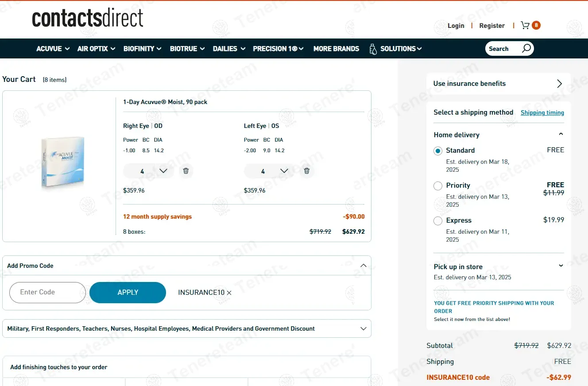Select Standard shipping option
This screenshot has height=386, width=588.
pyautogui.click(x=438, y=151)
